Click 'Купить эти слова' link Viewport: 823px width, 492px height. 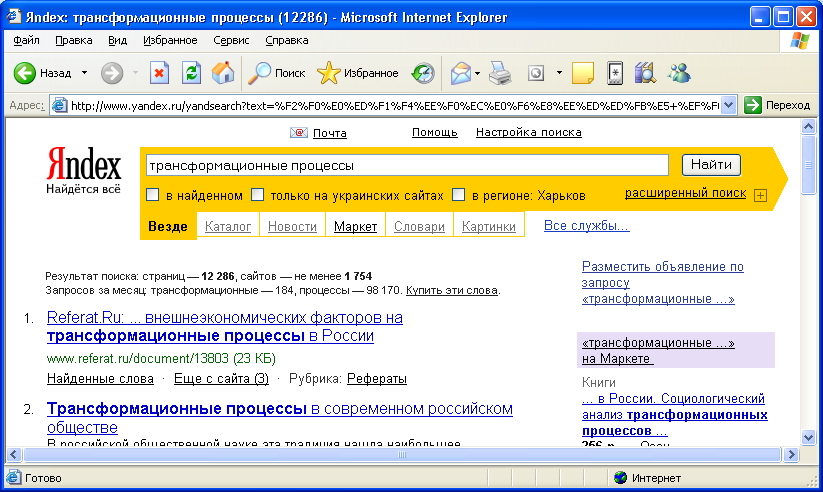[x=452, y=290]
